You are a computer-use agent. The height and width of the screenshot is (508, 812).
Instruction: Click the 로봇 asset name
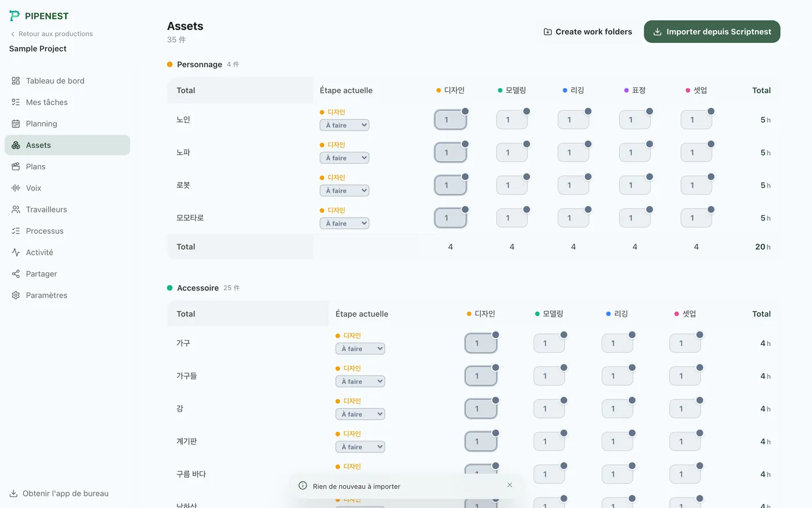(183, 185)
